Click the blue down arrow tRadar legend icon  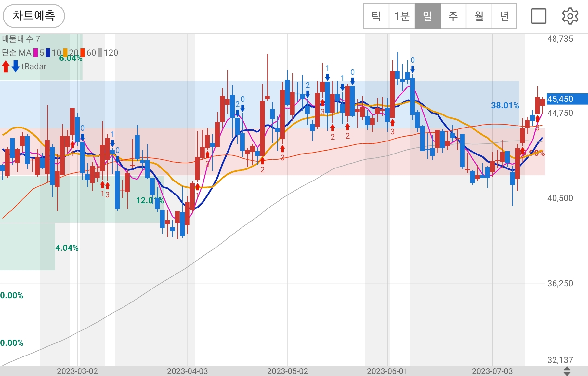point(15,66)
